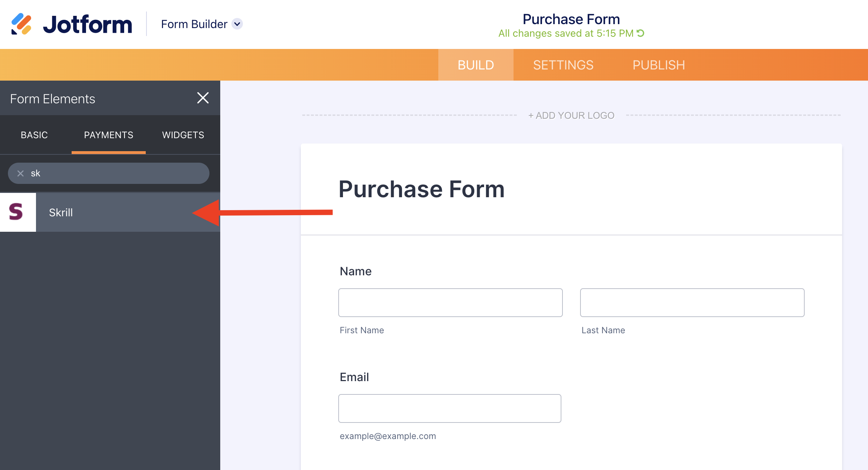This screenshot has height=470, width=868.
Task: Expand the Form Builder dropdown chevron
Action: click(237, 24)
